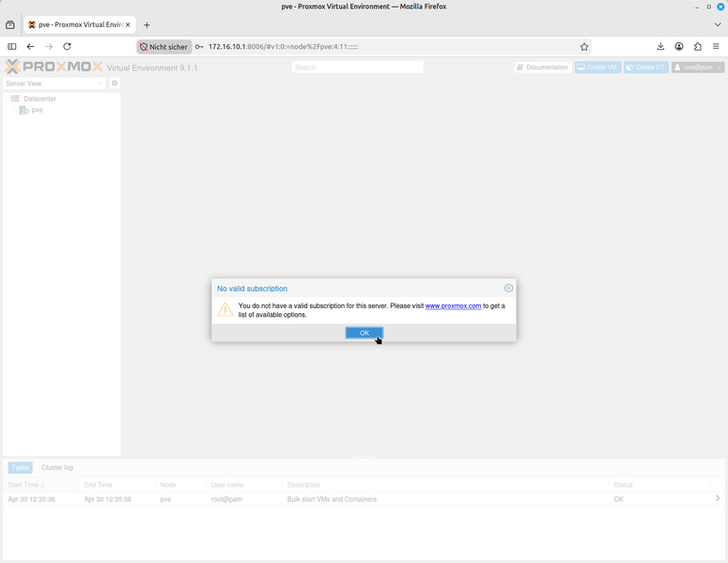Image resolution: width=728 pixels, height=563 pixels.
Task: Open Firefox sidebar toggle icon
Action: 12,46
